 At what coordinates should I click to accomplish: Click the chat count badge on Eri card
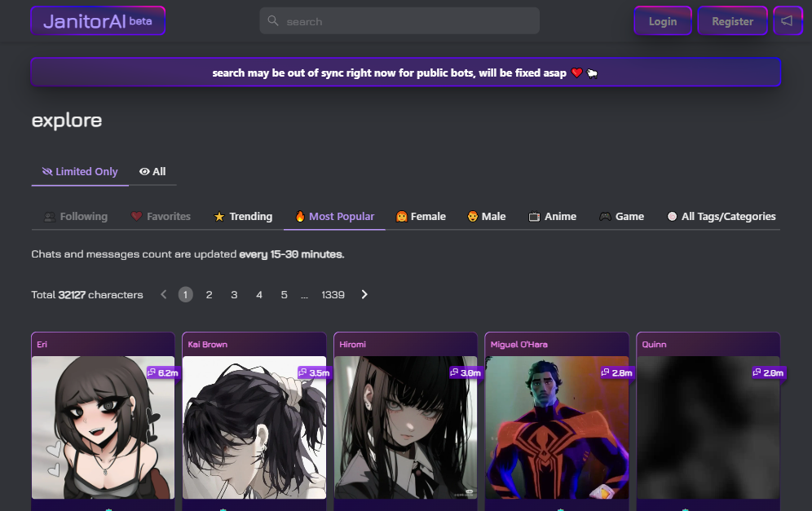[x=163, y=372]
